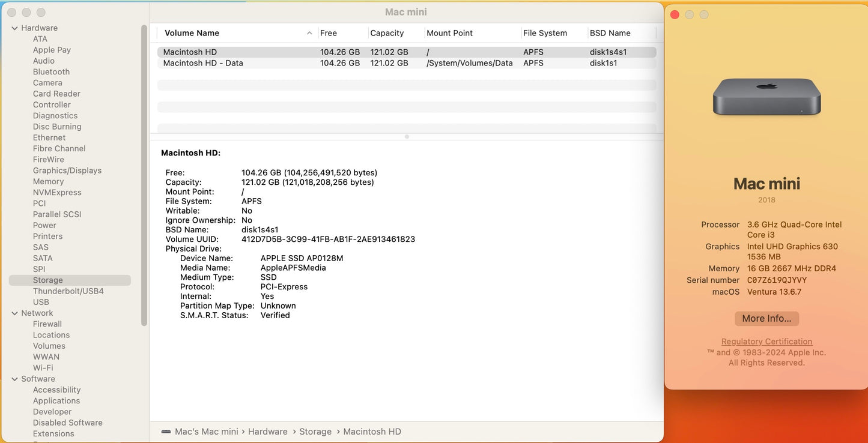868x443 pixels.
Task: Choose NVMExpress from the sidebar
Action: tap(57, 193)
